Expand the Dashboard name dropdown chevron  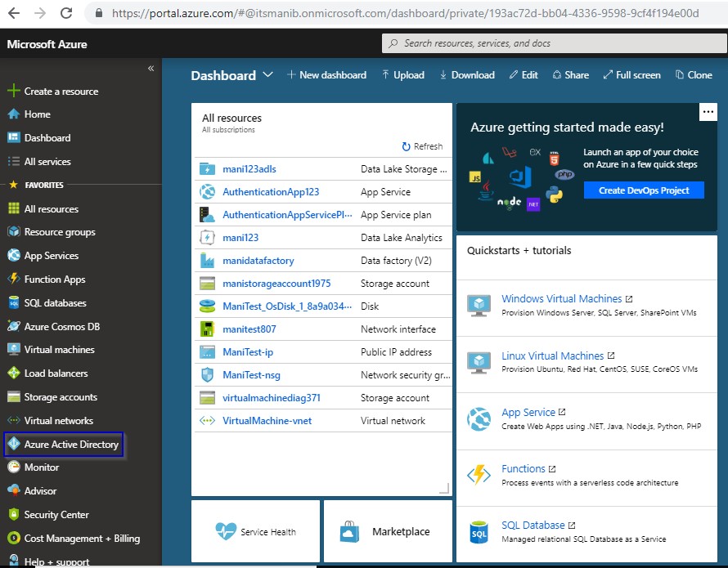pyautogui.click(x=268, y=74)
